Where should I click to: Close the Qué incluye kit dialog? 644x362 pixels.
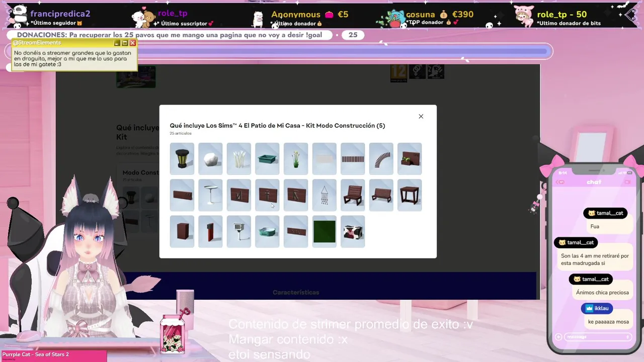(x=421, y=117)
